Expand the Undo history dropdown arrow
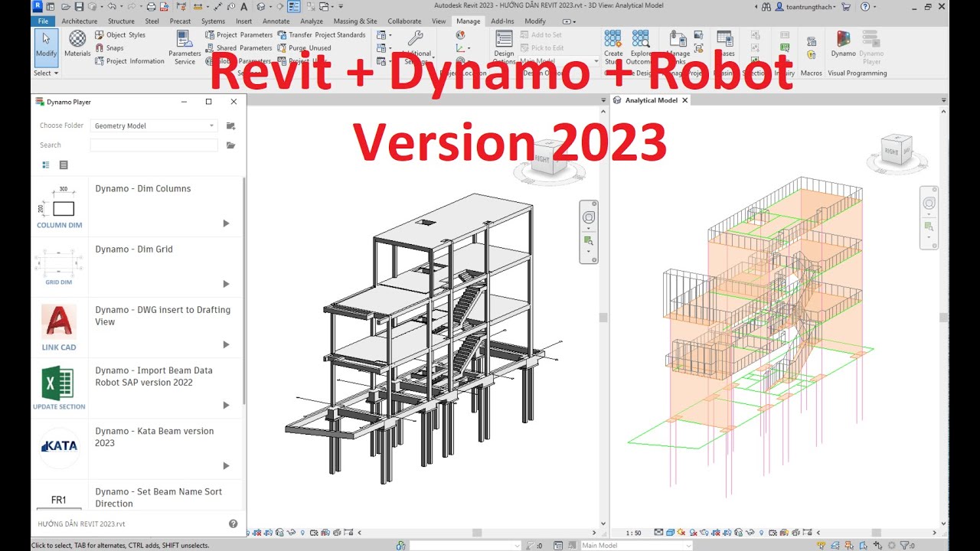The width and height of the screenshot is (980, 551). point(121,7)
